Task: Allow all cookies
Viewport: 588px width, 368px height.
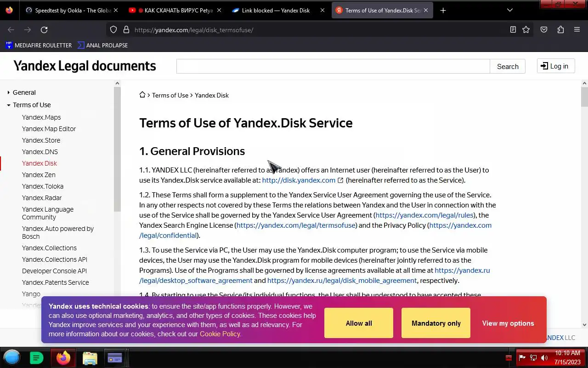Action: point(359,323)
